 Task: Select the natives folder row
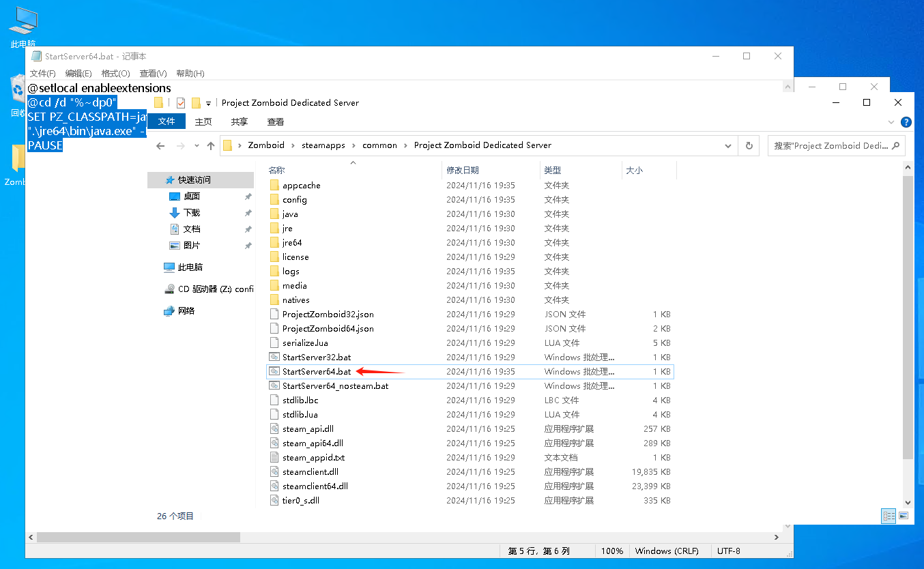[470, 300]
